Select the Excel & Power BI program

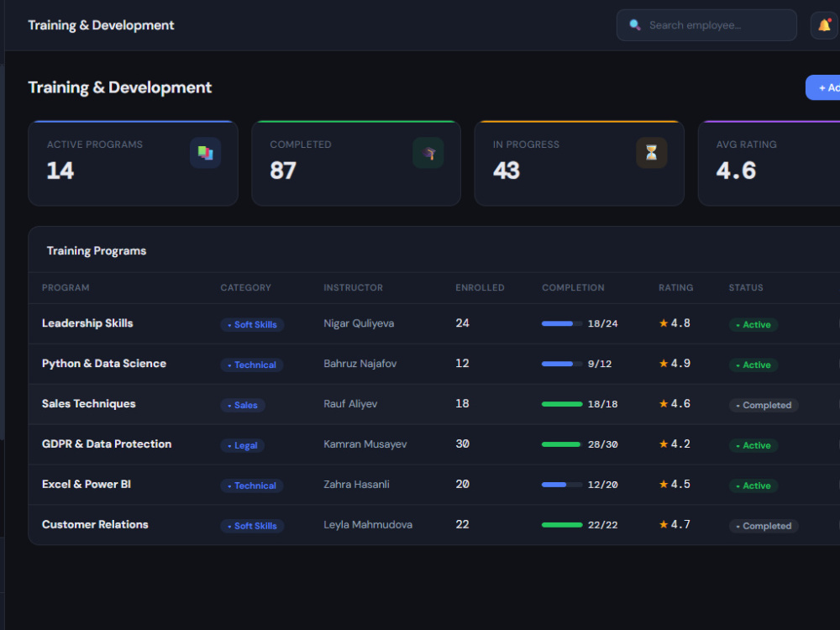point(87,484)
